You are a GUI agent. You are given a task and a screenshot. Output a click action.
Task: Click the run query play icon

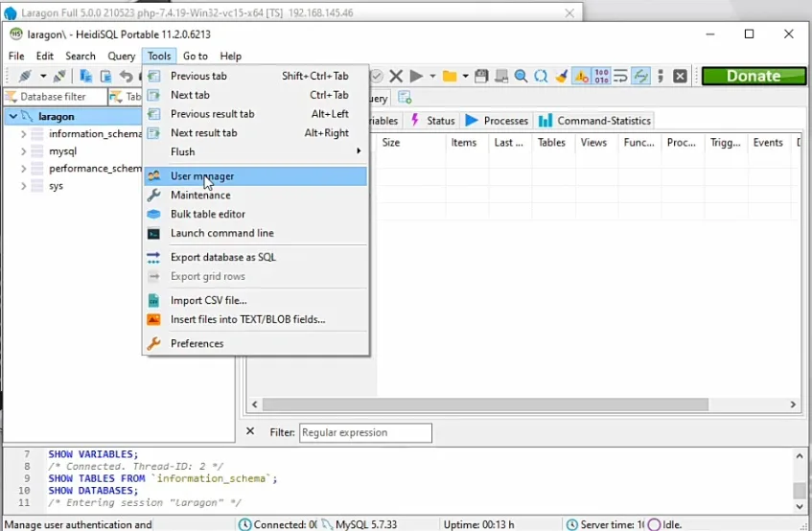(x=416, y=76)
